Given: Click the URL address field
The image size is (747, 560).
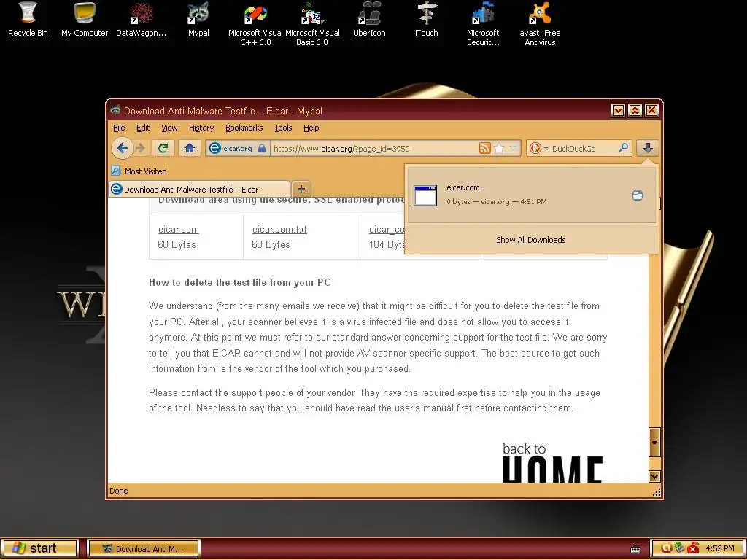Looking at the screenshot, I should (374, 148).
